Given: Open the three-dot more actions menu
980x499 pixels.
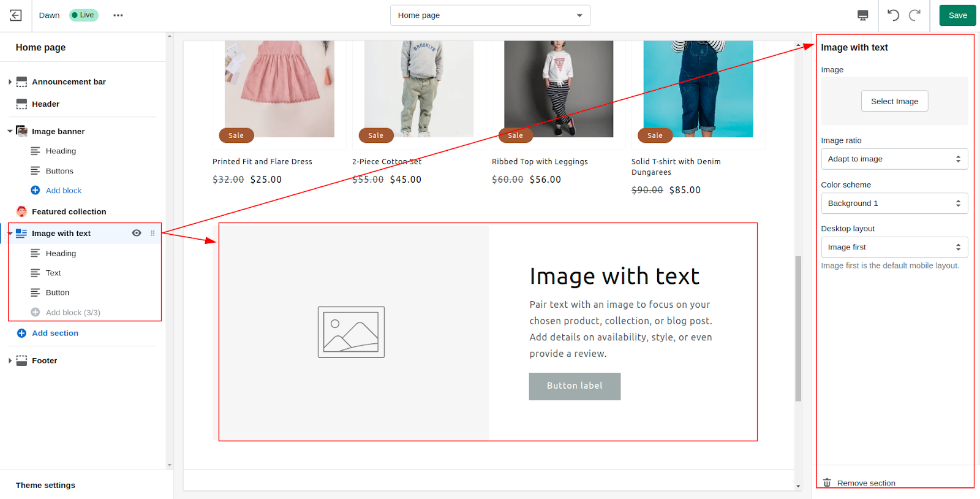Looking at the screenshot, I should (x=118, y=15).
